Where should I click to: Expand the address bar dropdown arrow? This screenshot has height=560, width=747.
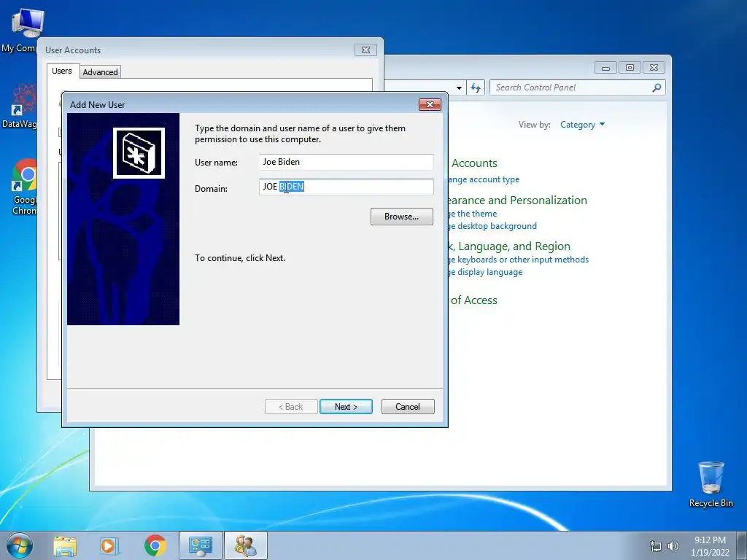[x=459, y=88]
